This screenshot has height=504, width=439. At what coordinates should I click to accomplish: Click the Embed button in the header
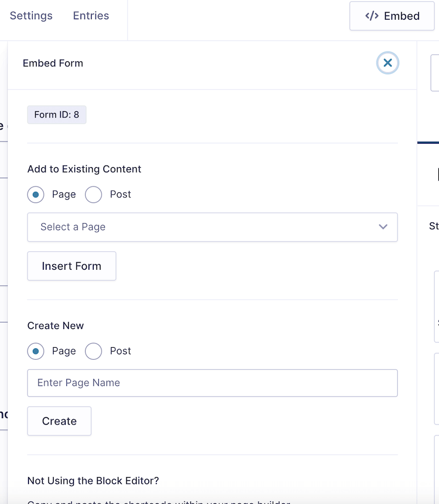392,16
